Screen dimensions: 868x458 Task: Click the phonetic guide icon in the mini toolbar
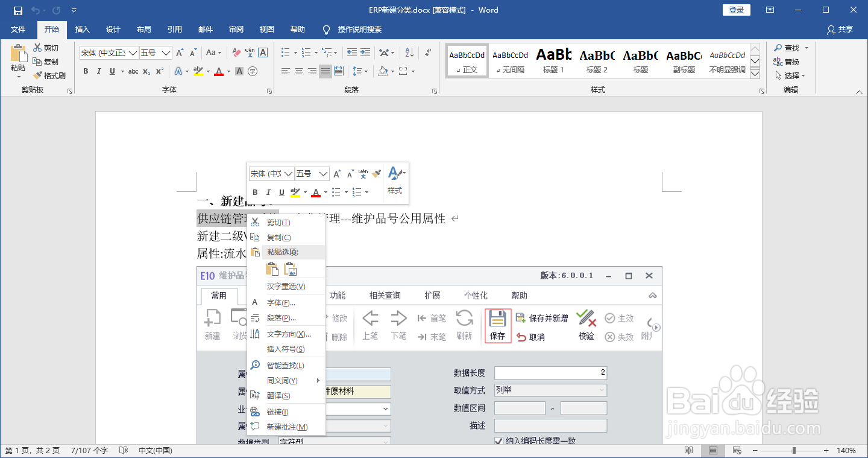(x=363, y=174)
